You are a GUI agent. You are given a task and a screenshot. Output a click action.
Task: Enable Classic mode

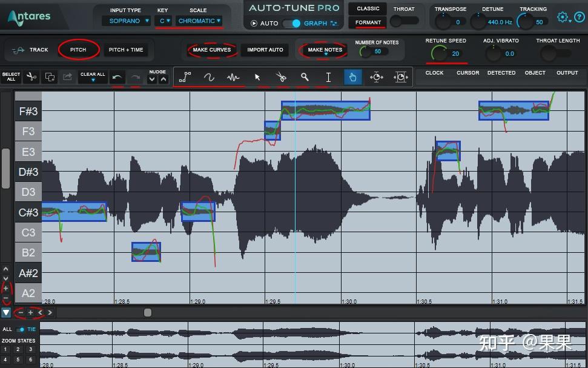point(368,8)
